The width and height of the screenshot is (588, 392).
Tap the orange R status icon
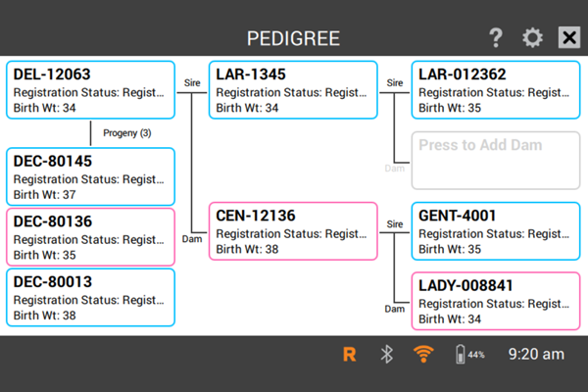(349, 355)
